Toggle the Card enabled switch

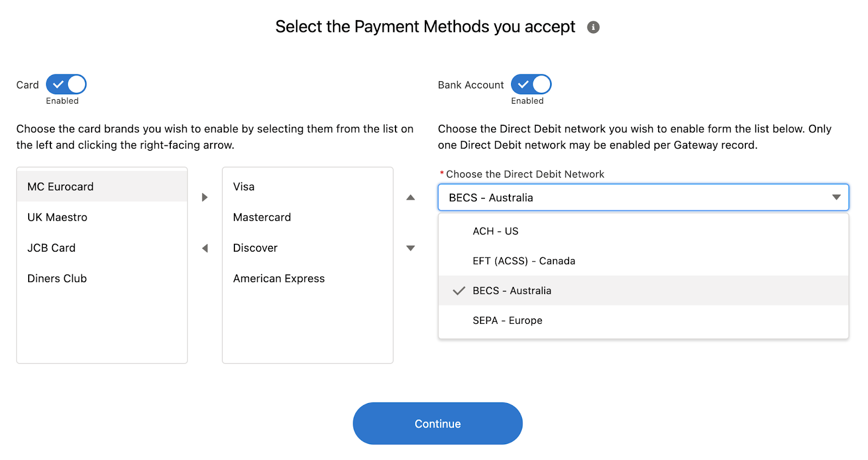tap(66, 85)
